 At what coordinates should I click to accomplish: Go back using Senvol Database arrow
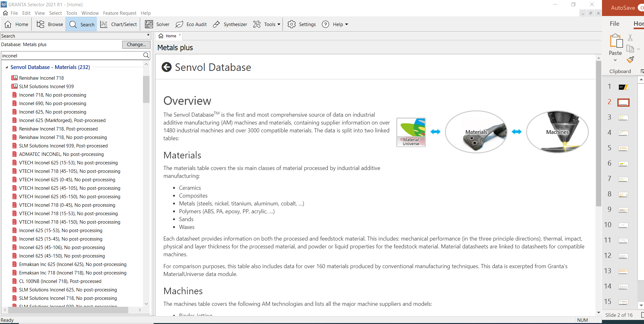coord(166,67)
